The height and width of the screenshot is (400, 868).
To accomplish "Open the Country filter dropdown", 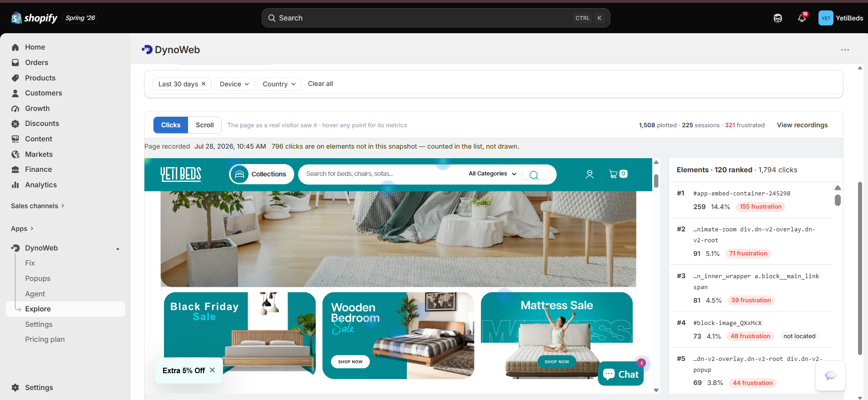I will pyautogui.click(x=279, y=84).
